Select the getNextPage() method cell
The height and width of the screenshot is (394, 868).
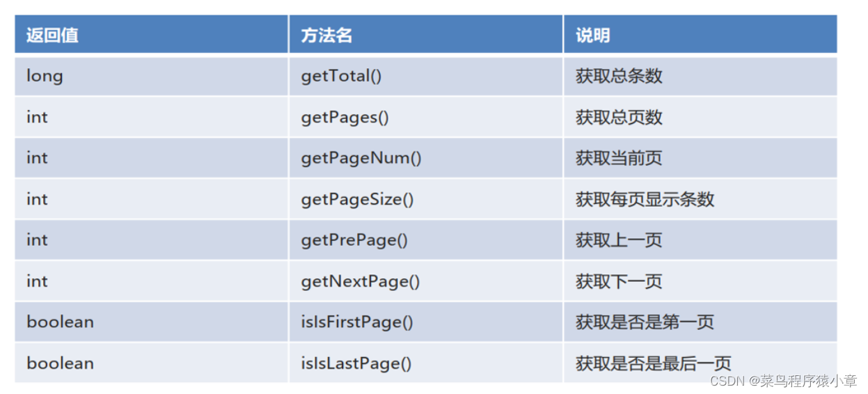426,281
